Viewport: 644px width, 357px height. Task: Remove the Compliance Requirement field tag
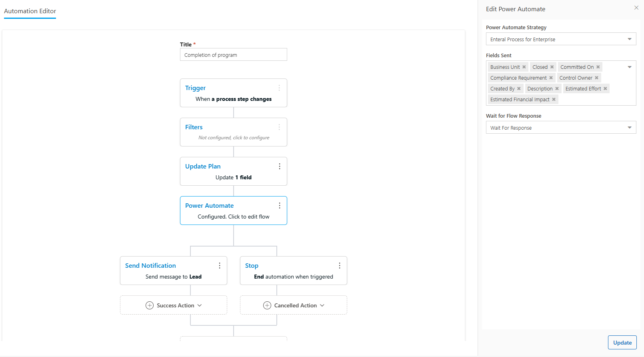pos(551,78)
